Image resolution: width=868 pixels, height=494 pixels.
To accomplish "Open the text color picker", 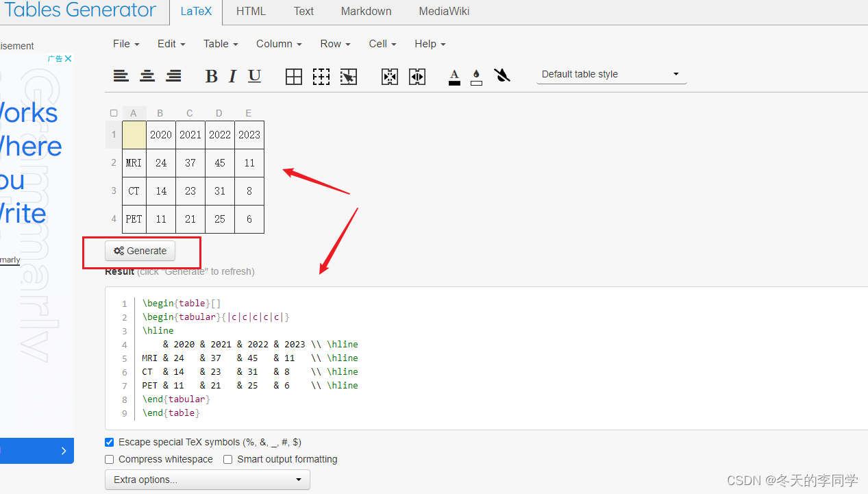I will [x=454, y=77].
